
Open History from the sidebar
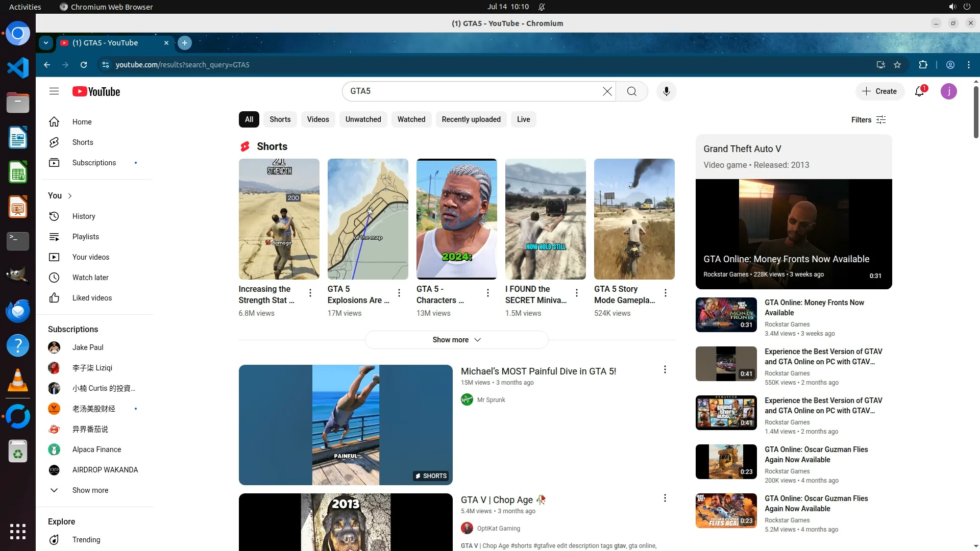[84, 216]
